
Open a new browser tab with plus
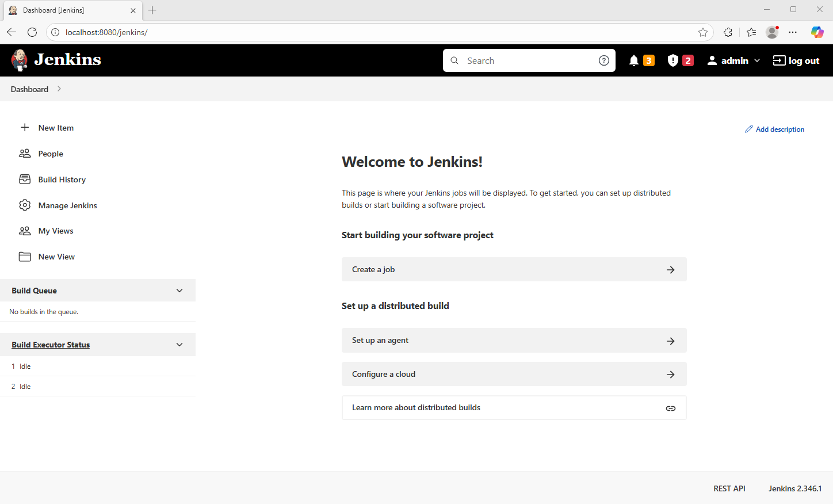click(x=152, y=10)
